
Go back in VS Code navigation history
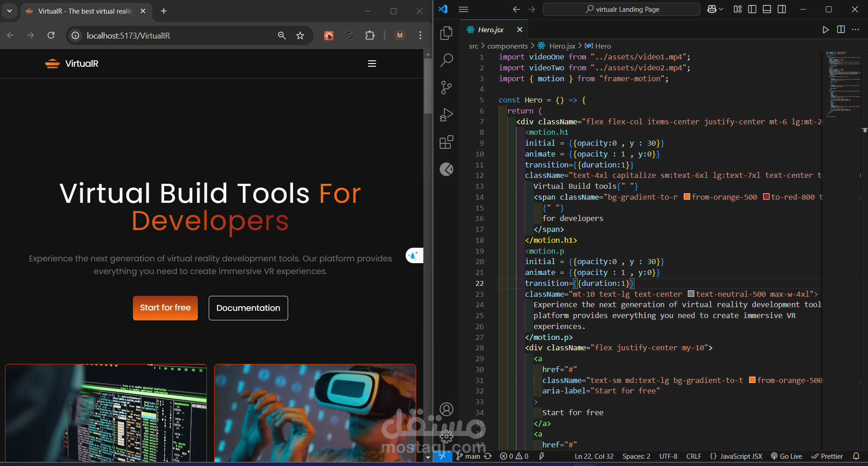tap(516, 9)
